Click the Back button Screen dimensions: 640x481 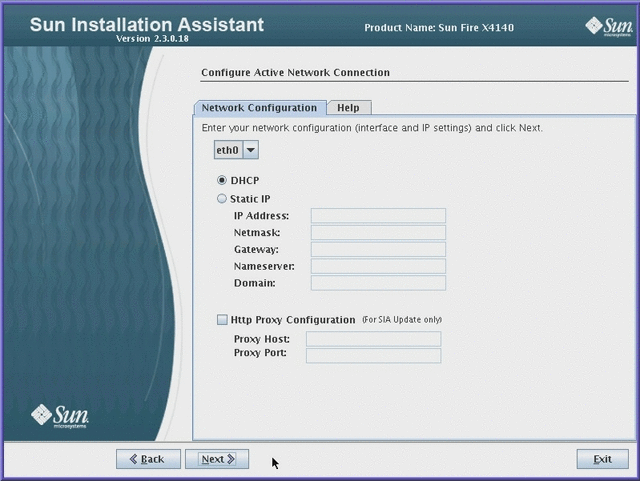pyautogui.click(x=148, y=459)
